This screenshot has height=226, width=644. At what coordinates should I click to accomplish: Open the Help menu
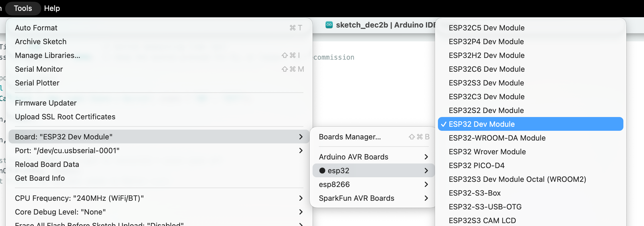(52, 8)
